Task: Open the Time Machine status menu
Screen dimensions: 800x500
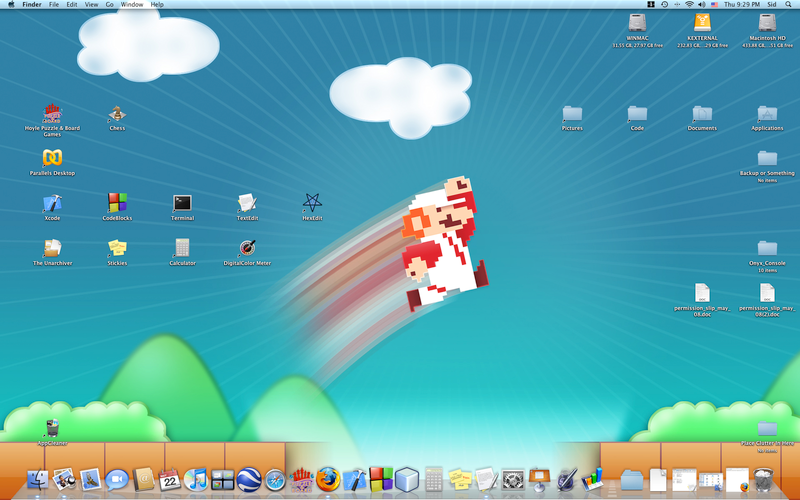Action: coord(665,4)
